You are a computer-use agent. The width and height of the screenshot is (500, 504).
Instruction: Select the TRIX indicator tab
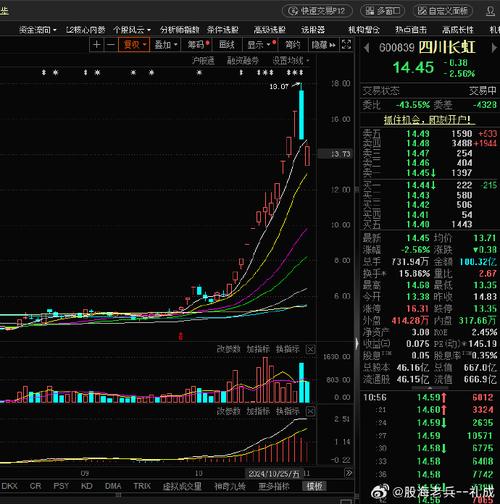pyautogui.click(x=142, y=486)
